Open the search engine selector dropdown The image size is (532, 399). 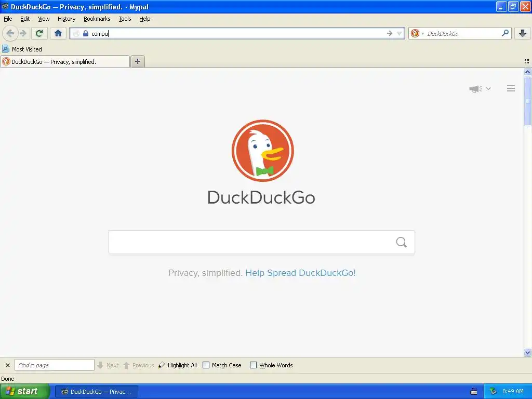coord(417,33)
